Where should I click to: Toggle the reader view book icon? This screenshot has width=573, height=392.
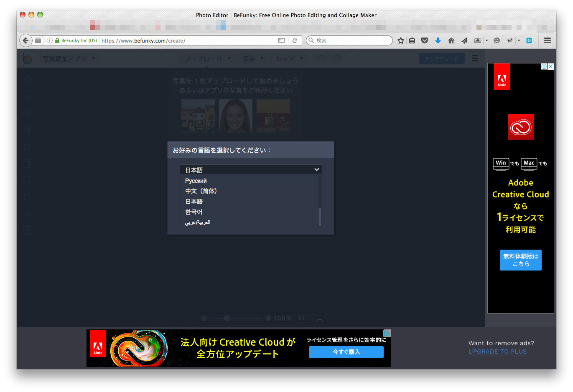point(281,40)
